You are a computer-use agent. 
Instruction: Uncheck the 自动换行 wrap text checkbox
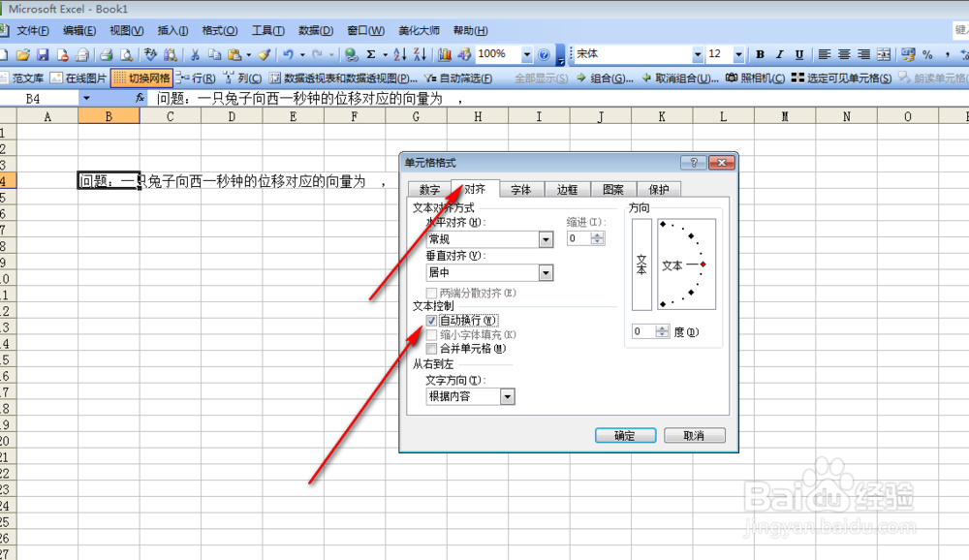pos(431,320)
